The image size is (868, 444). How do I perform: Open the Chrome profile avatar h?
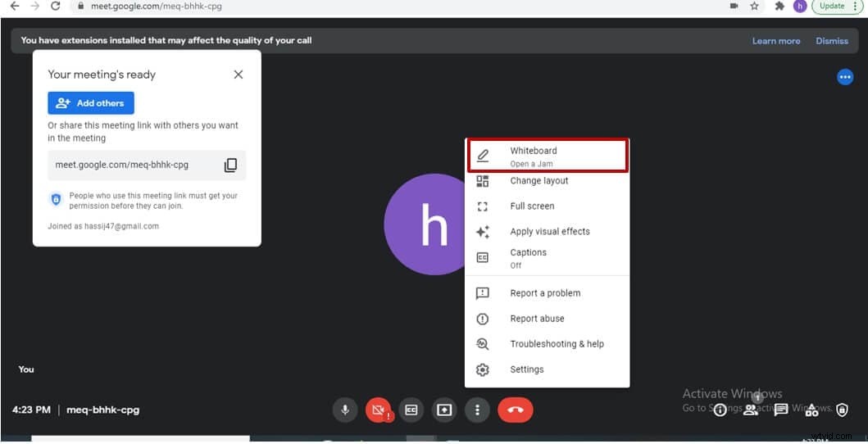(x=800, y=6)
